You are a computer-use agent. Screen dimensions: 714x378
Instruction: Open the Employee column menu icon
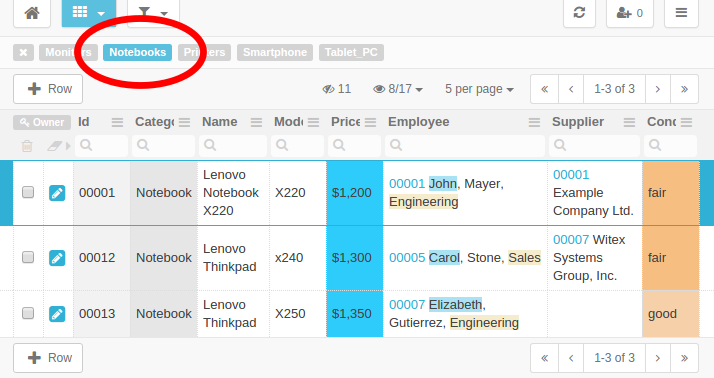(x=534, y=122)
